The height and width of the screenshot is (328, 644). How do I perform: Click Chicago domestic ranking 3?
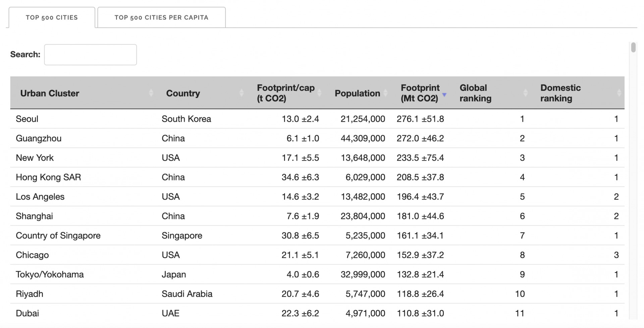616,255
